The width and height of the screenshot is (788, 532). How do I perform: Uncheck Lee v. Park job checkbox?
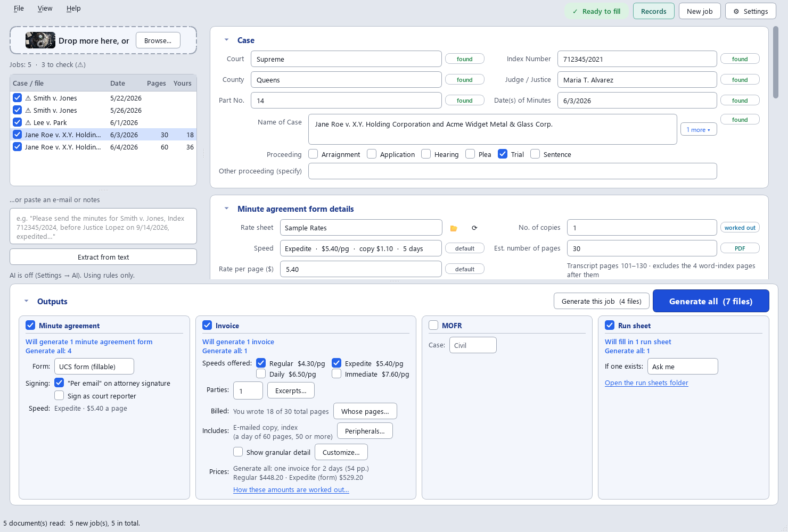17,122
